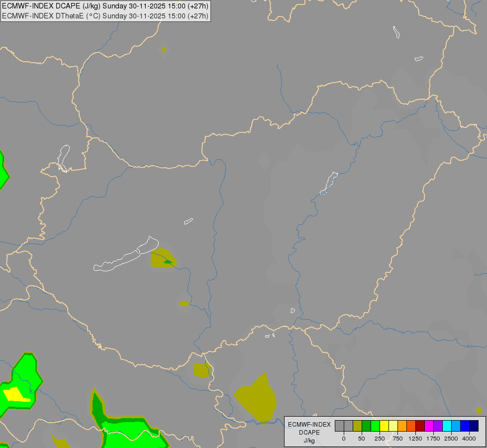Click 'ECMWF-INDEX' text inside the legend box
The width and height of the screenshot is (487, 448).
[x=309, y=425]
